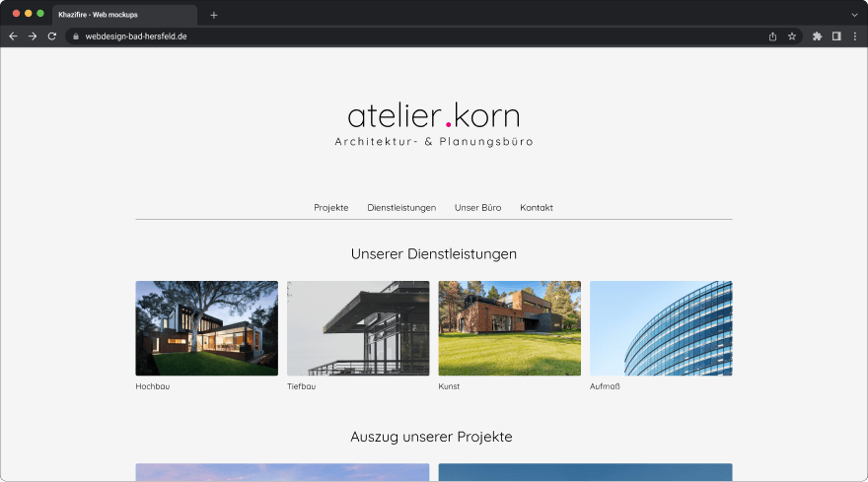Open the Aufmaß glass building thumbnail
868x482 pixels.
coord(661,328)
